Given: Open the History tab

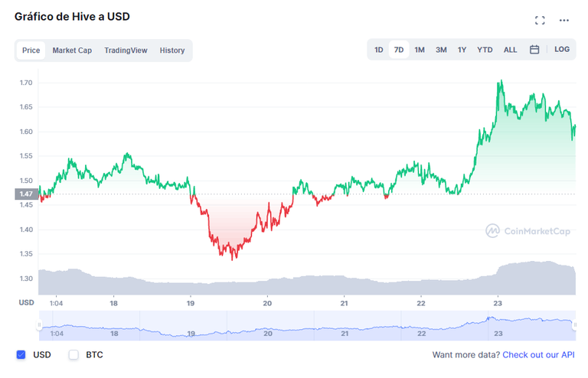Looking at the screenshot, I should 172,51.
